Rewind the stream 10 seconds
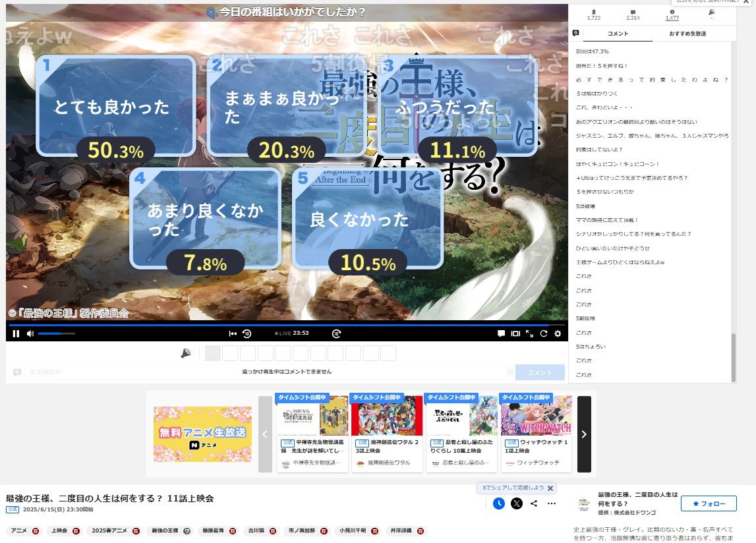 (x=247, y=333)
